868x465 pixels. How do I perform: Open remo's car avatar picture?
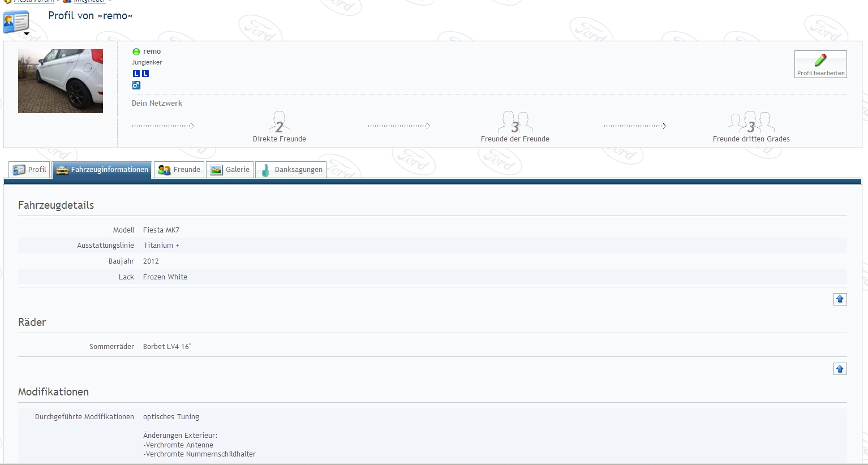[61, 81]
